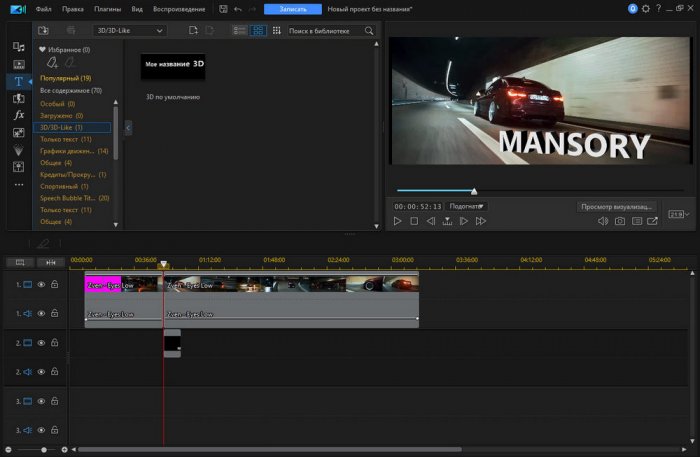Open the settings gear icon in title bar
This screenshot has width=700, height=457.
click(x=646, y=8)
